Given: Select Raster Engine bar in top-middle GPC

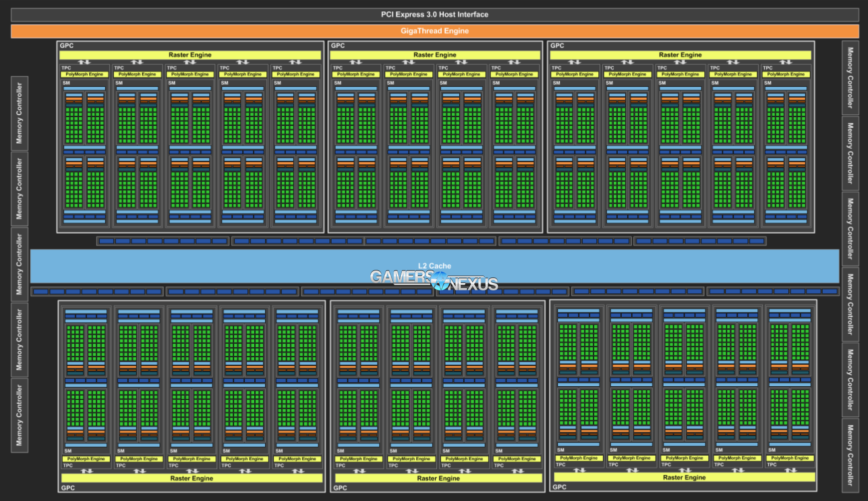Looking at the screenshot, I should pyautogui.click(x=435, y=55).
